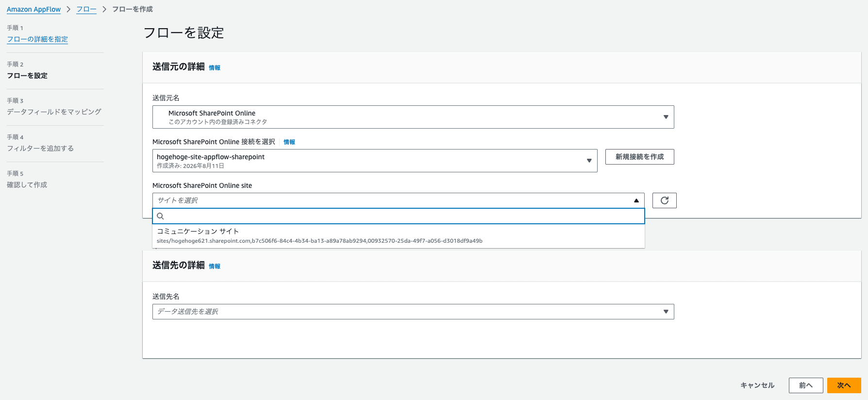Click the refresh sites icon button

pyautogui.click(x=664, y=200)
